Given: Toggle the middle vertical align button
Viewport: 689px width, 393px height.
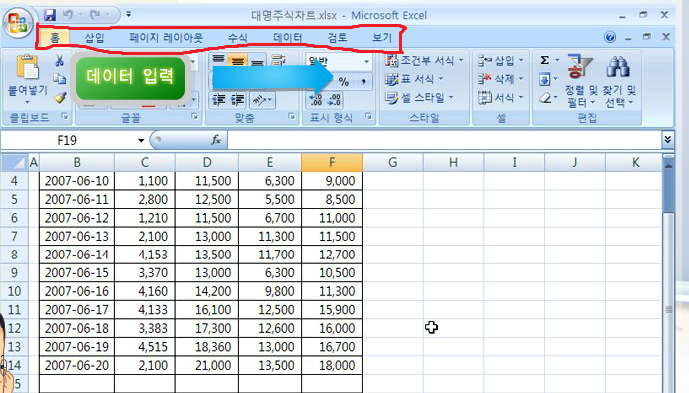Looking at the screenshot, I should tap(237, 61).
